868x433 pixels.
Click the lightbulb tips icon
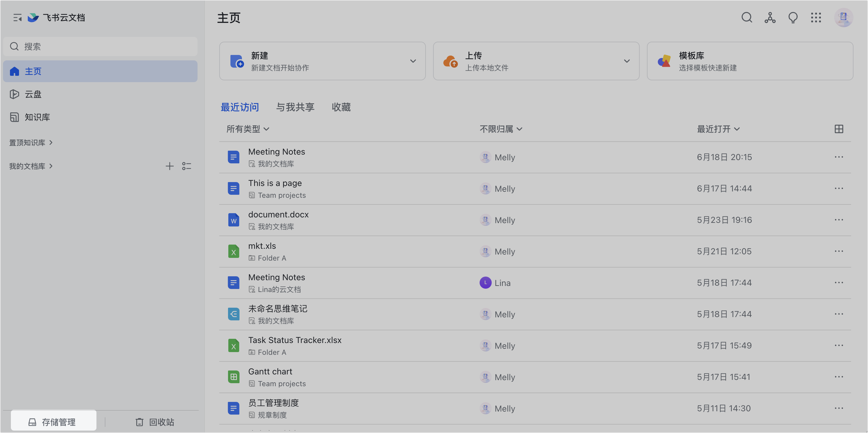[x=793, y=18]
